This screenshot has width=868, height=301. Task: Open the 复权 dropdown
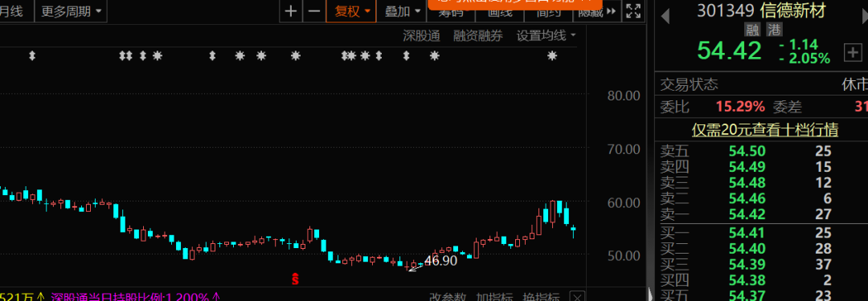click(351, 11)
